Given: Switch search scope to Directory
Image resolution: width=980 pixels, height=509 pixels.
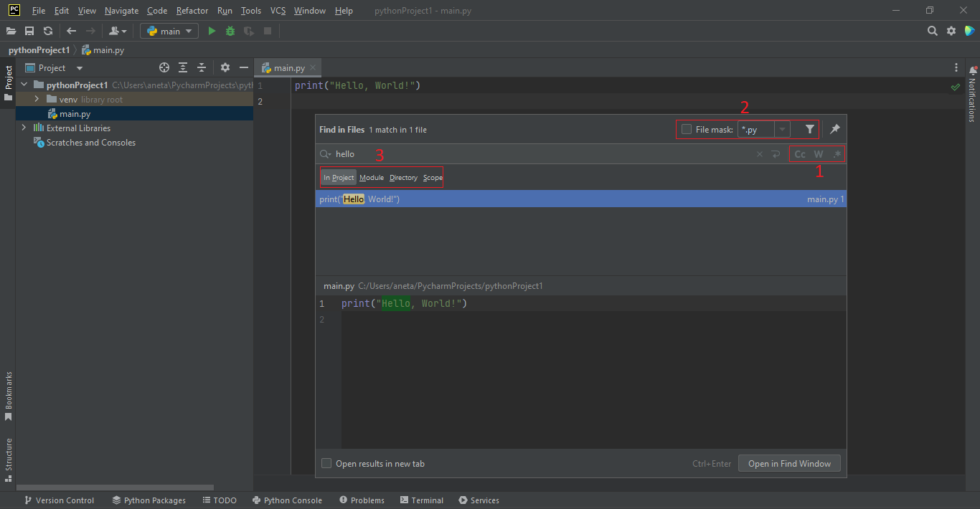Looking at the screenshot, I should coord(403,177).
